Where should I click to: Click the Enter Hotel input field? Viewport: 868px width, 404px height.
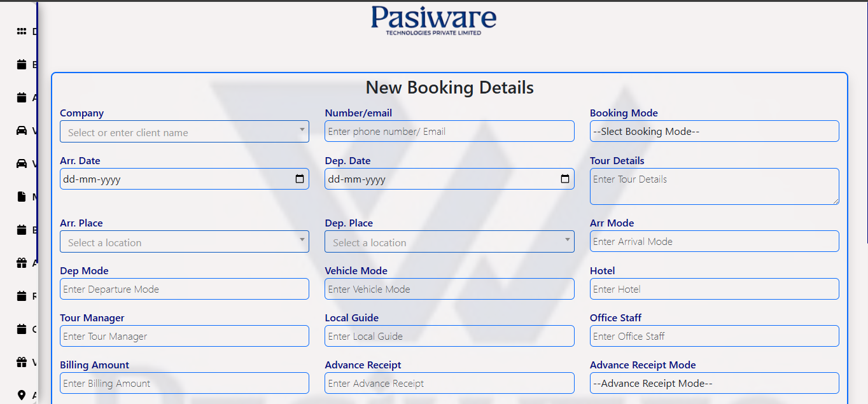pos(714,289)
